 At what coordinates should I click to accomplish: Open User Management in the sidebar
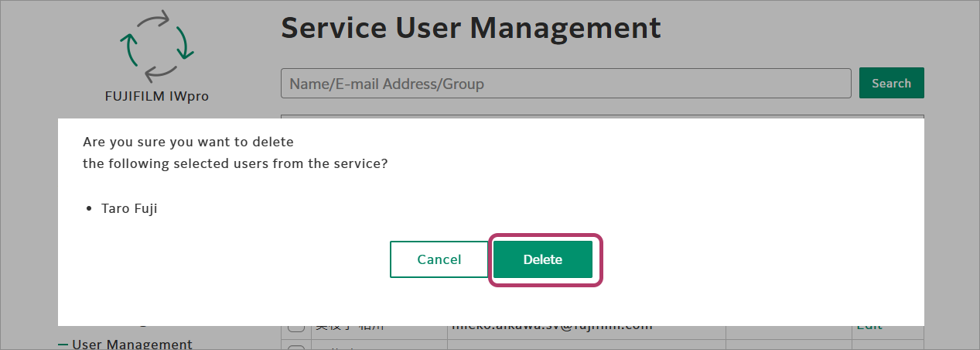131,345
